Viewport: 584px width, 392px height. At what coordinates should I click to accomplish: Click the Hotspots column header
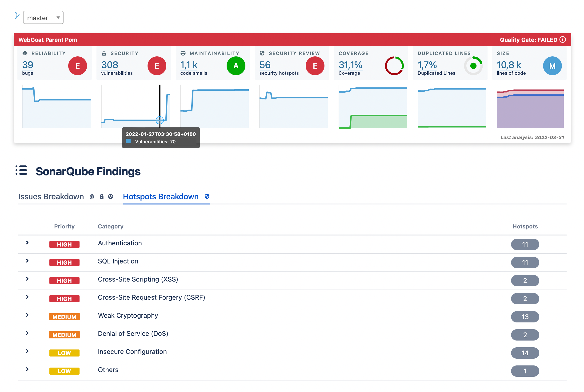[525, 227]
